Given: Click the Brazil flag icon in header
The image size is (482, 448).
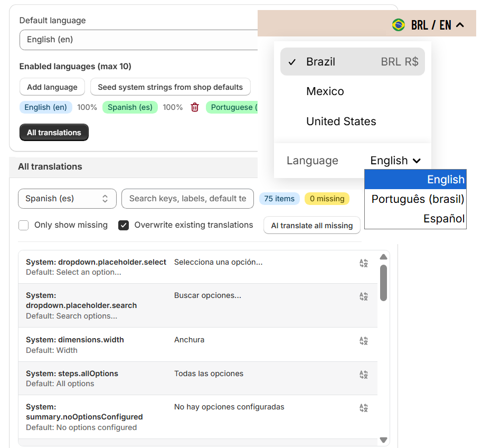Looking at the screenshot, I should coord(399,25).
